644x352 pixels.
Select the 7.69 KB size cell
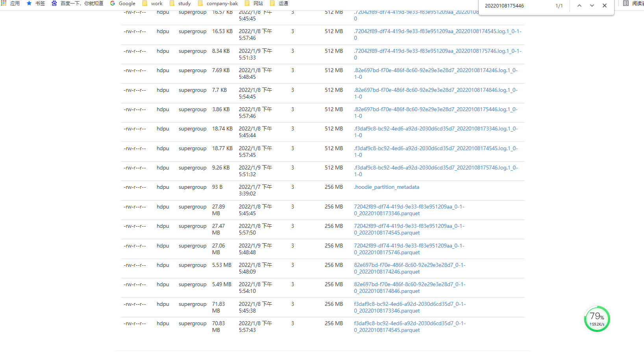click(221, 70)
